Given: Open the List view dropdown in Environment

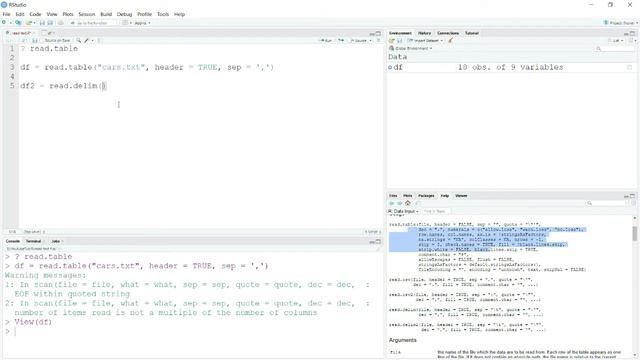Looking at the screenshot, I should tap(616, 40).
